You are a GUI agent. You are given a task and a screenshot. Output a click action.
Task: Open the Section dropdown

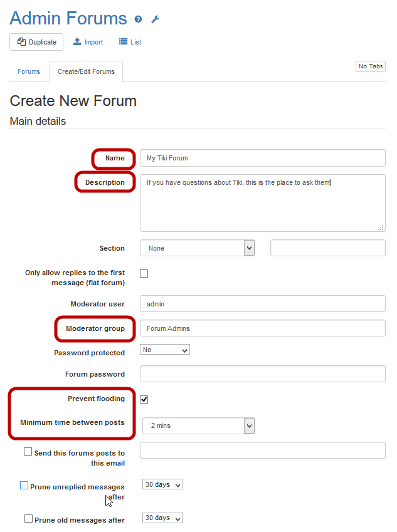[x=197, y=248]
